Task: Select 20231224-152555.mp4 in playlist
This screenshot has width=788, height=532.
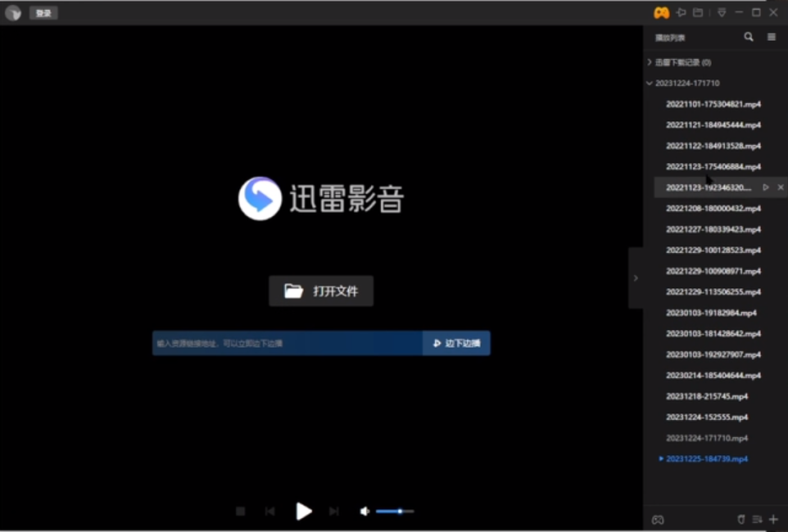Action: pos(707,417)
